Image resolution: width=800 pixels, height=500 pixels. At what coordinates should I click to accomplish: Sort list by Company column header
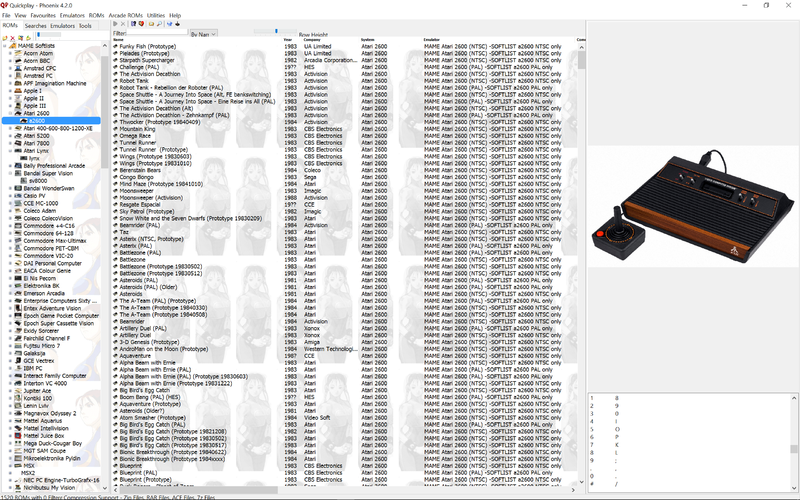(312, 40)
